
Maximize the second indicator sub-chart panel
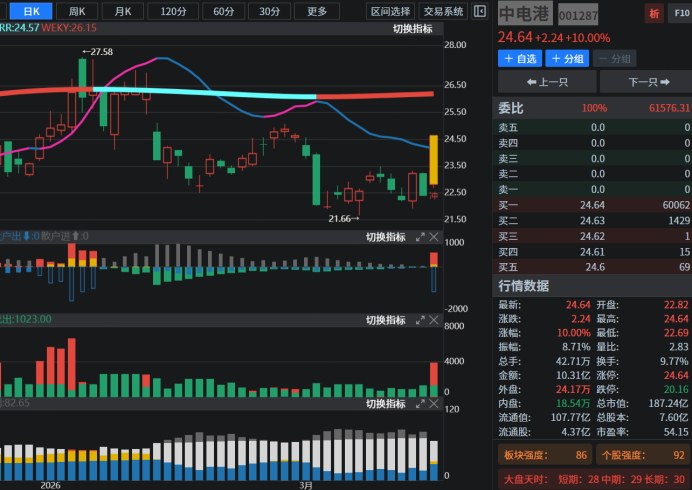(x=418, y=237)
